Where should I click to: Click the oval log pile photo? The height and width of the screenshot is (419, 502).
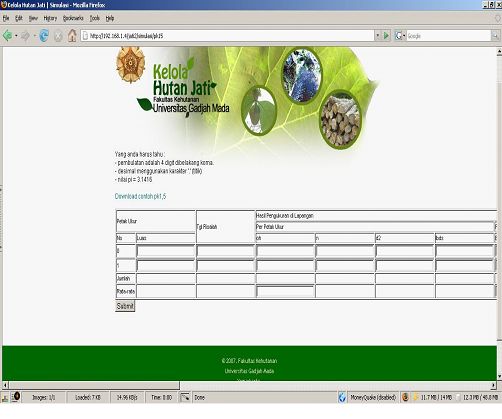pyautogui.click(x=340, y=119)
